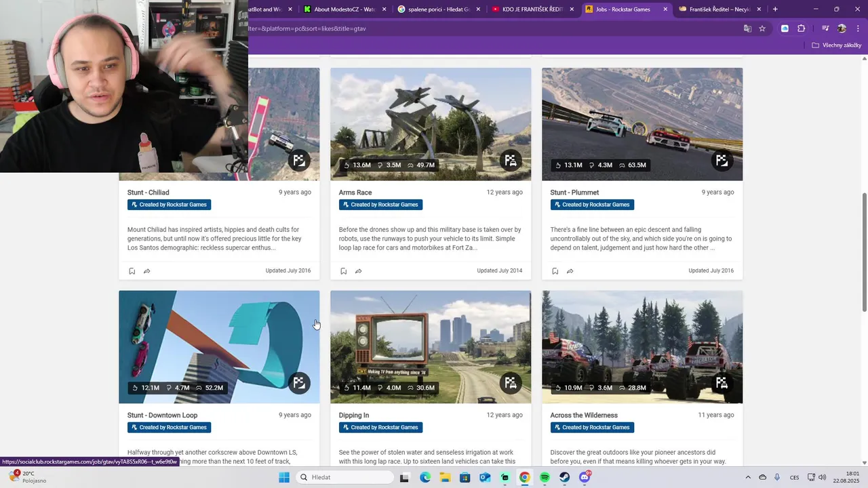Click race flag icon on Stunt - Downtown Loop thumbnail
The width and height of the screenshot is (868, 488).
pos(299,383)
